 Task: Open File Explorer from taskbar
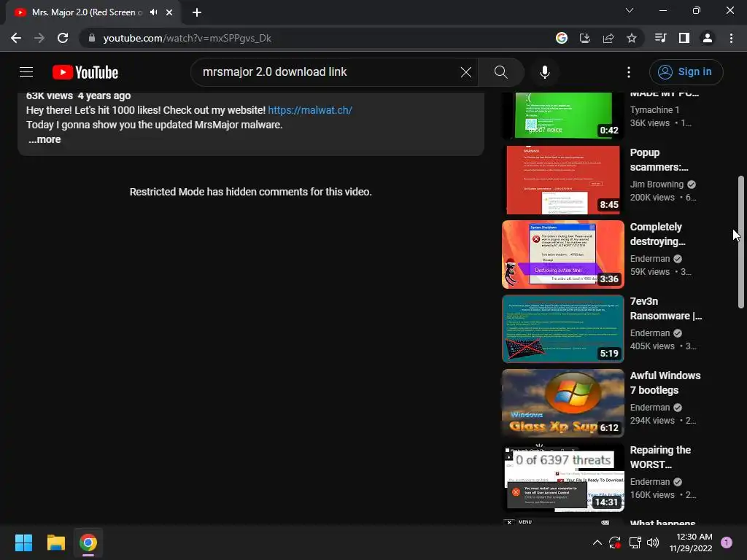click(55, 542)
